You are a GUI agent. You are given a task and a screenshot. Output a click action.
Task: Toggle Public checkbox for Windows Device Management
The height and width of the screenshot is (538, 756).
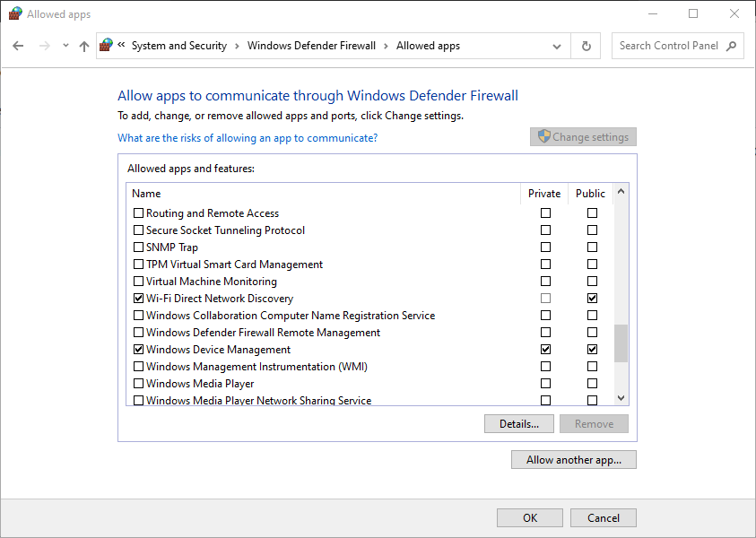click(x=592, y=350)
